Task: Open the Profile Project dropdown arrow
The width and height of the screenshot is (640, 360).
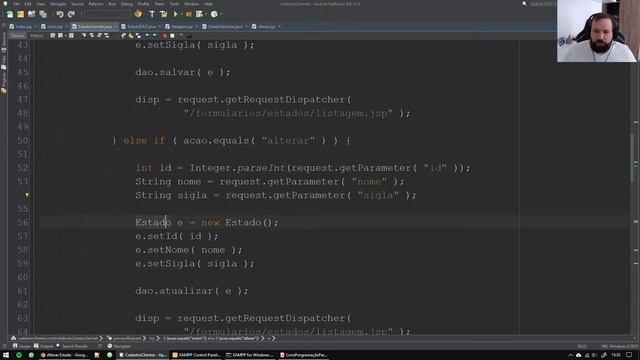Action: (x=206, y=14)
